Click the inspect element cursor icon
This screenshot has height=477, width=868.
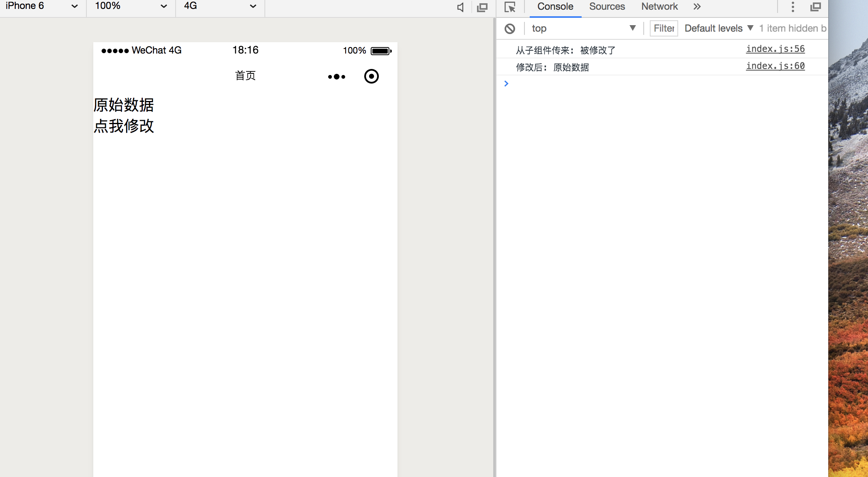coord(510,7)
